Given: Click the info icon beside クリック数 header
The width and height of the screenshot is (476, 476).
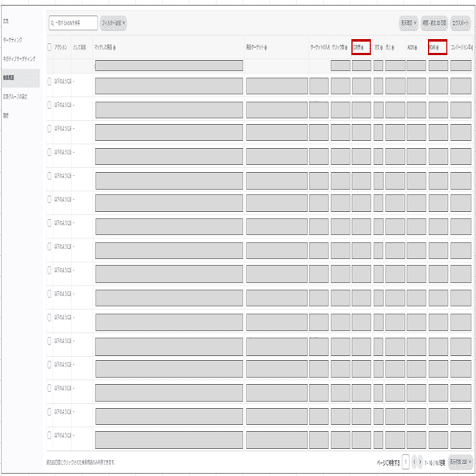Looking at the screenshot, I should 346,47.
